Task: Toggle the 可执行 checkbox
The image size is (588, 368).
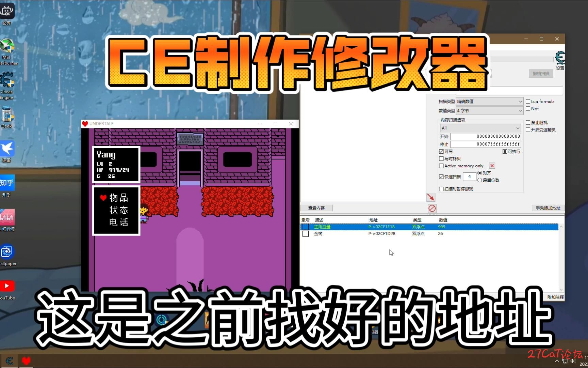Action: coord(505,152)
